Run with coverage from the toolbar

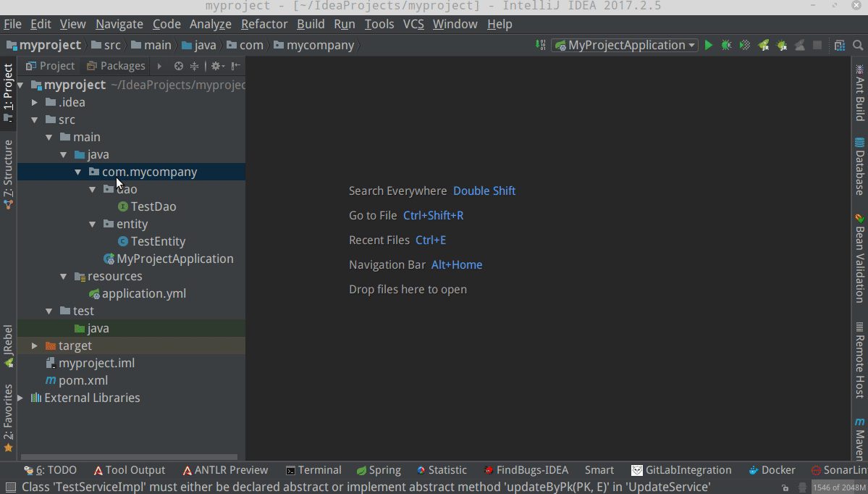point(745,46)
